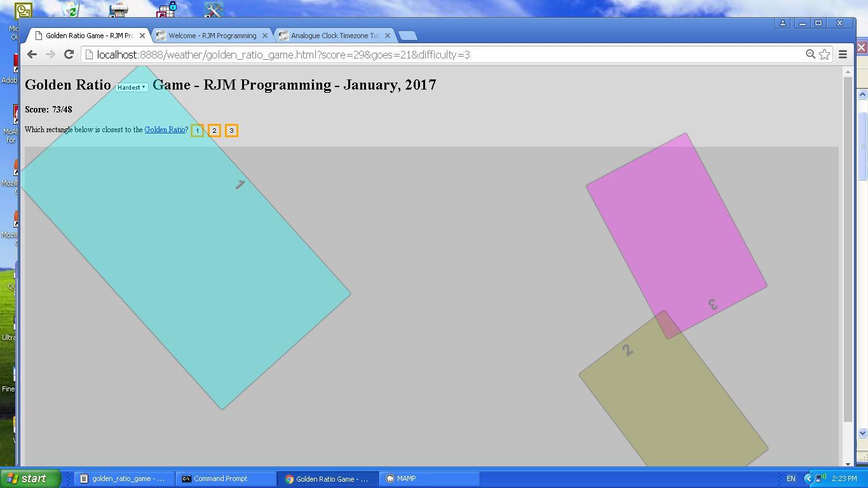Open the Command Prompt taskbar item
Screen dimensions: 868x488
click(x=226, y=478)
